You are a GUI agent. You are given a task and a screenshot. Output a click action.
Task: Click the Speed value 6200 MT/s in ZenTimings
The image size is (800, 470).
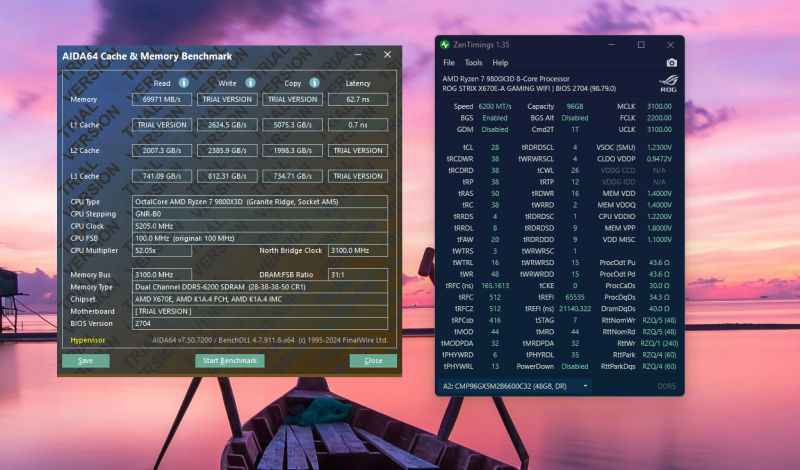(x=495, y=107)
